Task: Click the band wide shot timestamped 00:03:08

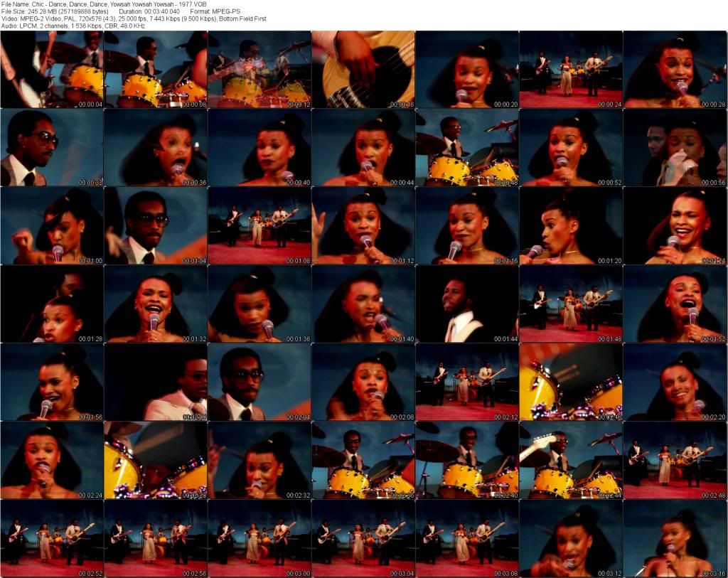Action: tap(467, 539)
